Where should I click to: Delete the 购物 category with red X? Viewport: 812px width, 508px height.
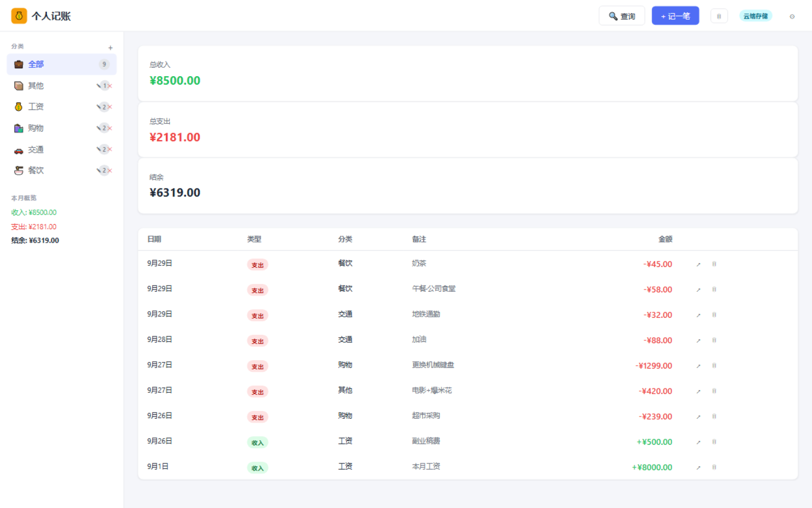click(110, 128)
